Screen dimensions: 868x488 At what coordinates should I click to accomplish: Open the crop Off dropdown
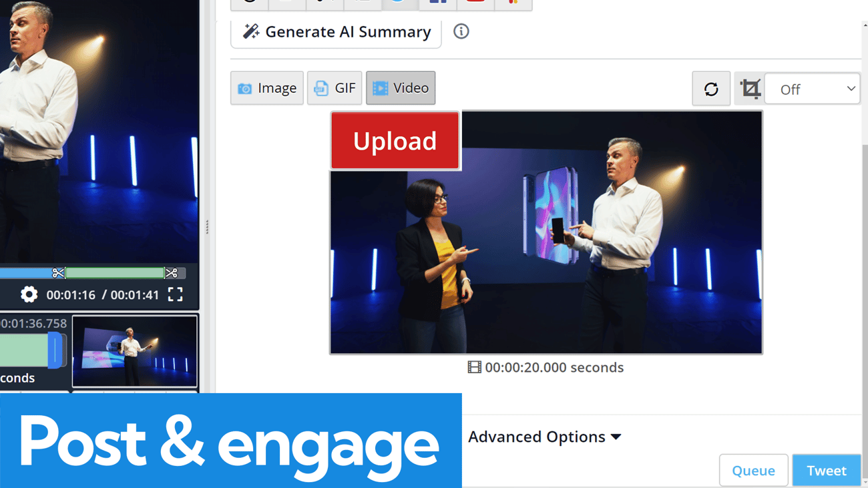point(812,89)
